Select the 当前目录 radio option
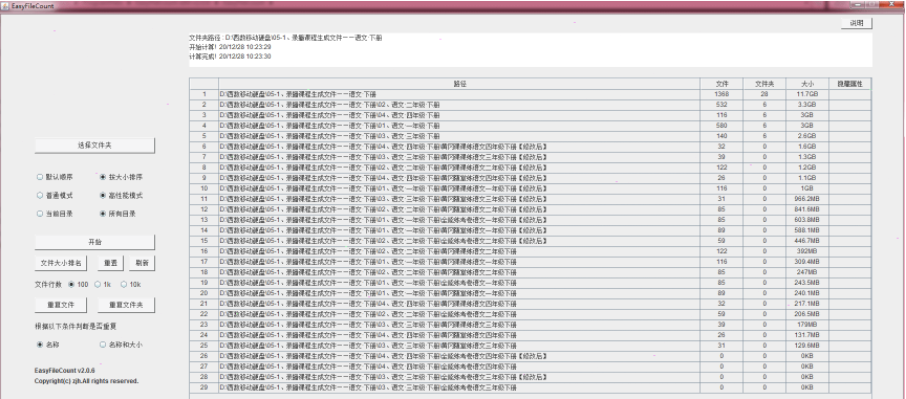Viewport: 906px width, 399px height. (55, 214)
